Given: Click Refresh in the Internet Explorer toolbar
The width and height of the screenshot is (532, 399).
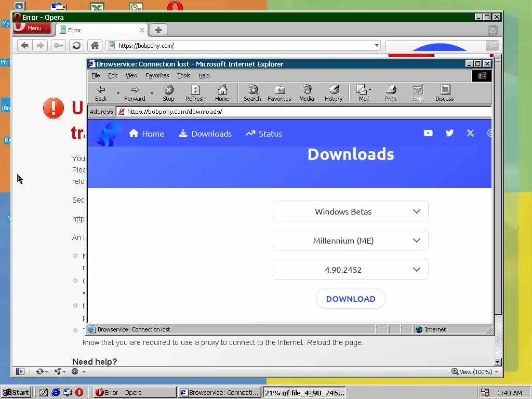Looking at the screenshot, I should [195, 94].
